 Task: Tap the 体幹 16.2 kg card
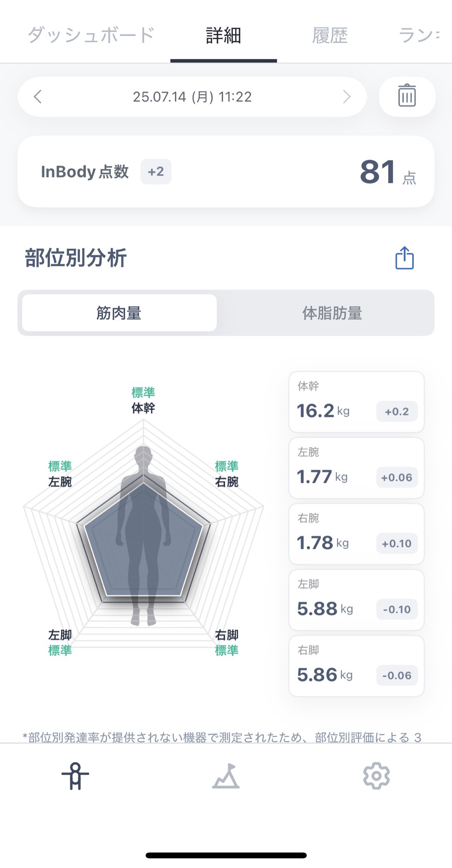[356, 402]
